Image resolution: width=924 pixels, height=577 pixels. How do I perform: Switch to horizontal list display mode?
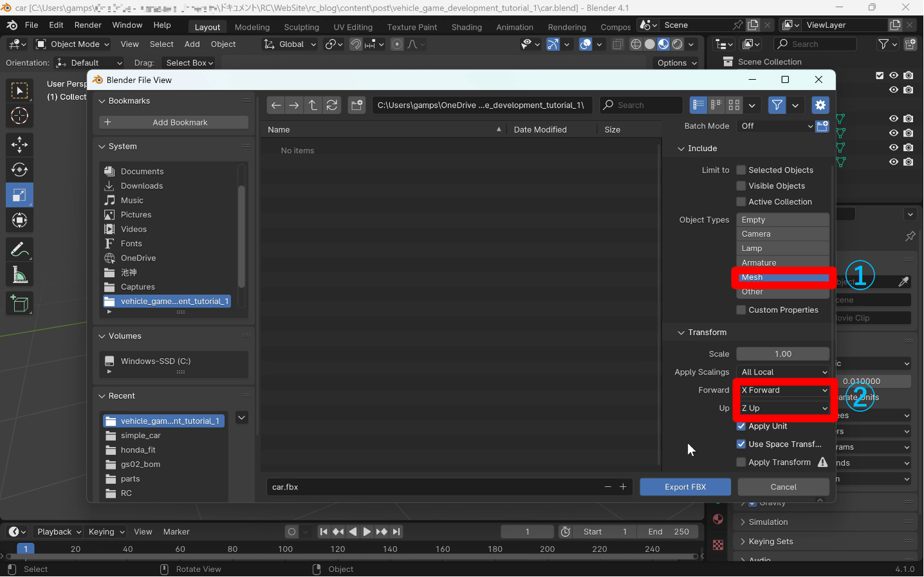coord(716,105)
